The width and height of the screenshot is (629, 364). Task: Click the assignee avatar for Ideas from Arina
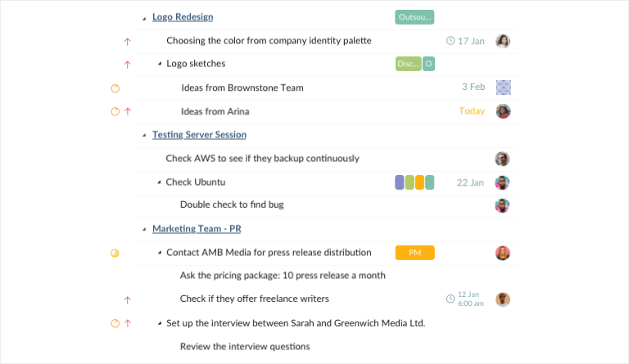[503, 111]
